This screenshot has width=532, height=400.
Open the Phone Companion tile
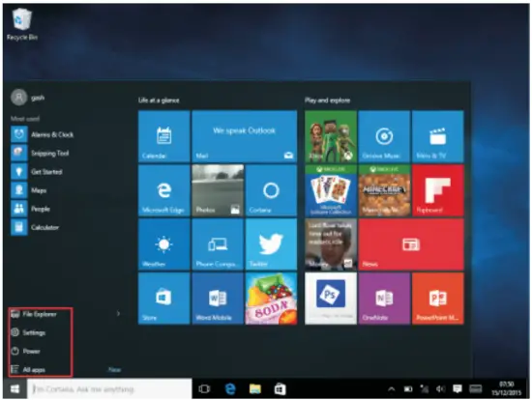218,244
